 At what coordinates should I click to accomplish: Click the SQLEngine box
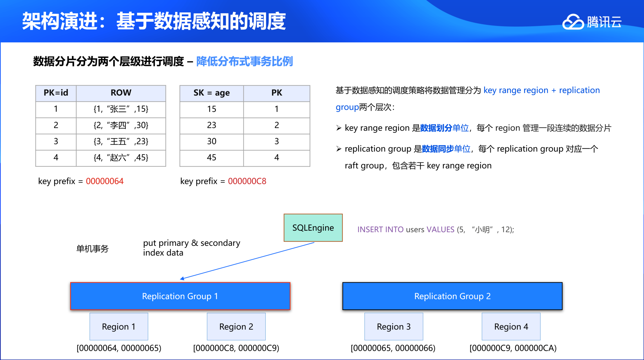pyautogui.click(x=313, y=228)
